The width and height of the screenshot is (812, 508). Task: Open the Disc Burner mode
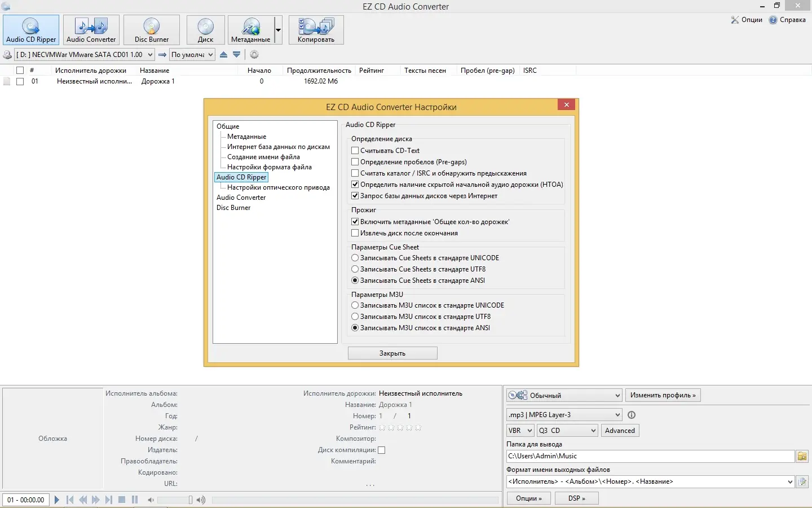point(152,30)
